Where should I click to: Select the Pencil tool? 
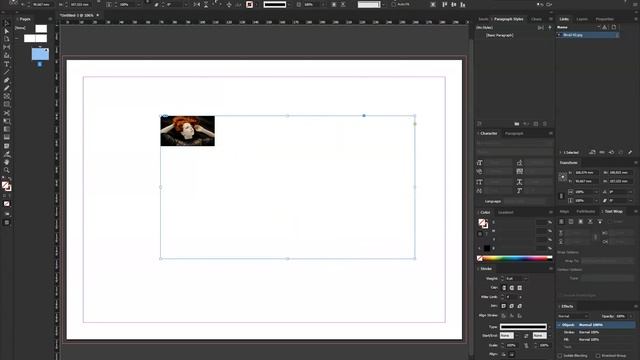tap(7, 89)
